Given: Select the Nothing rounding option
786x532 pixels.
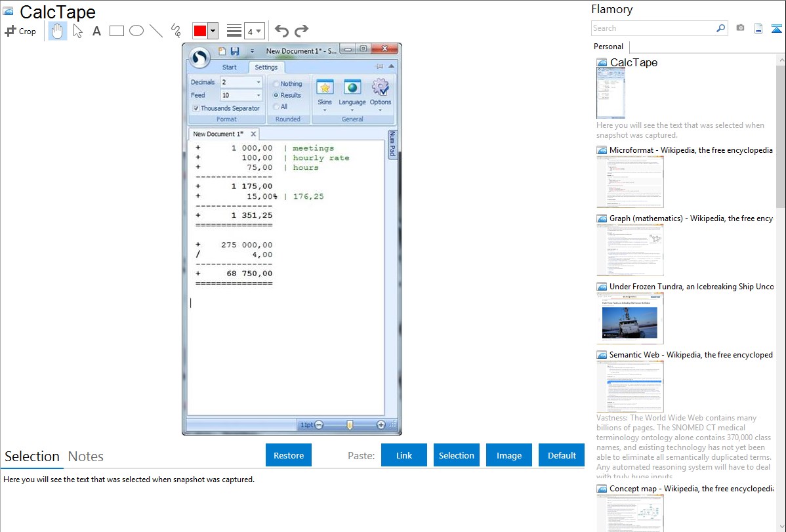Looking at the screenshot, I should (x=288, y=84).
